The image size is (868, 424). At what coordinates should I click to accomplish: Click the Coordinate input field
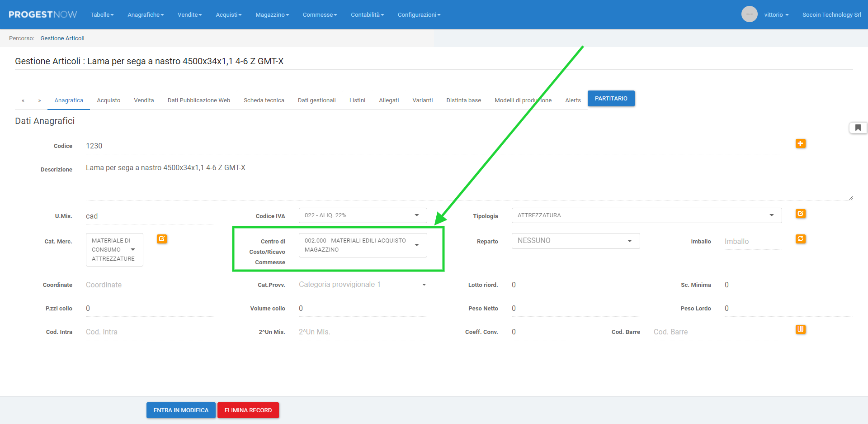(149, 285)
